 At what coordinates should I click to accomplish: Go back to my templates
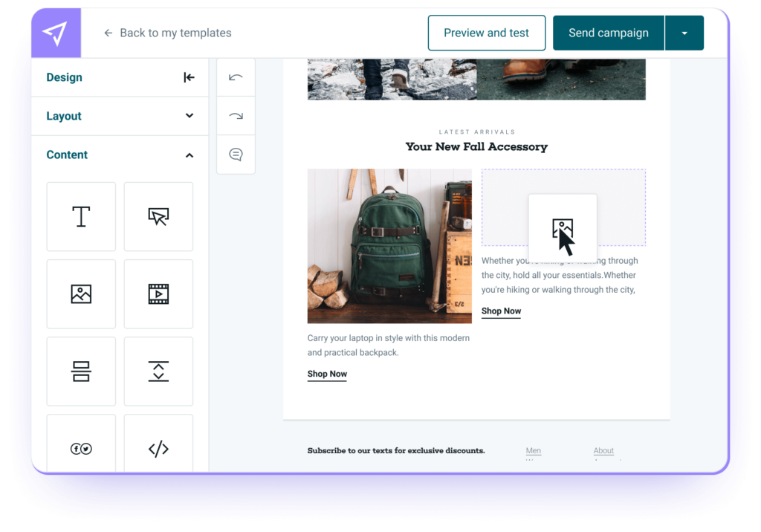click(167, 33)
